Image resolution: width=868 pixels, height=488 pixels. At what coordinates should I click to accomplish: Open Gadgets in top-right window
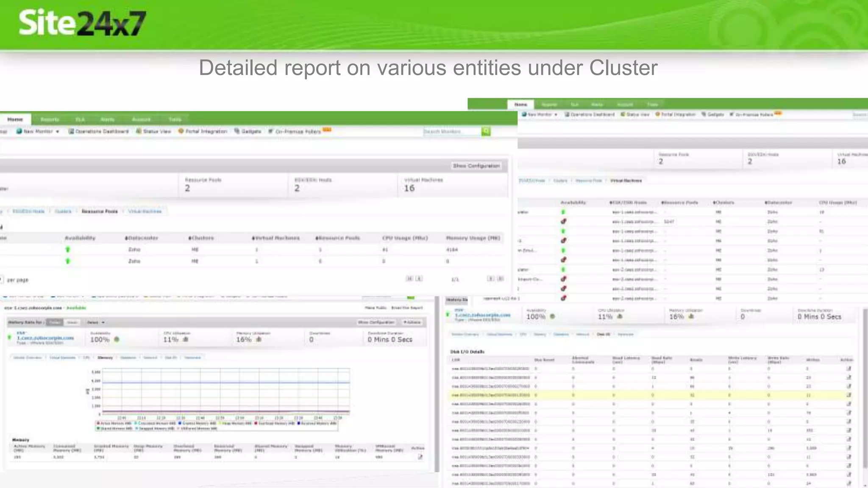pos(712,114)
